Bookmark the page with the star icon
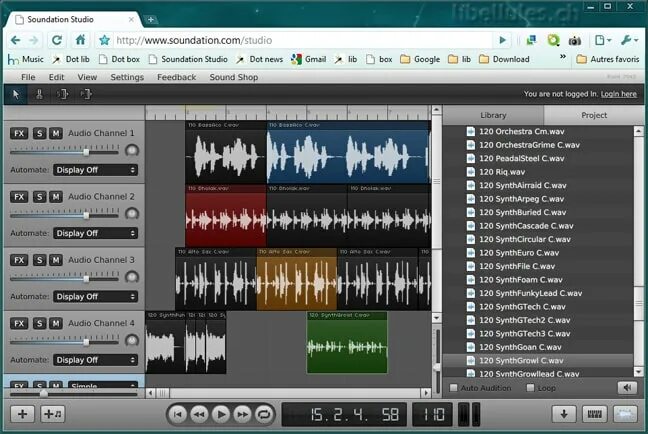The width and height of the screenshot is (648, 434). tap(105, 40)
